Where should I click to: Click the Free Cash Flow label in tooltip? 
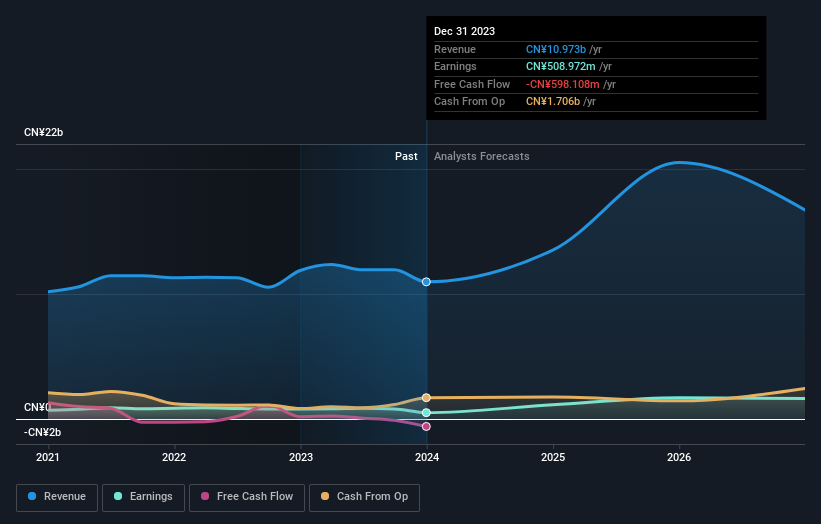[472, 84]
